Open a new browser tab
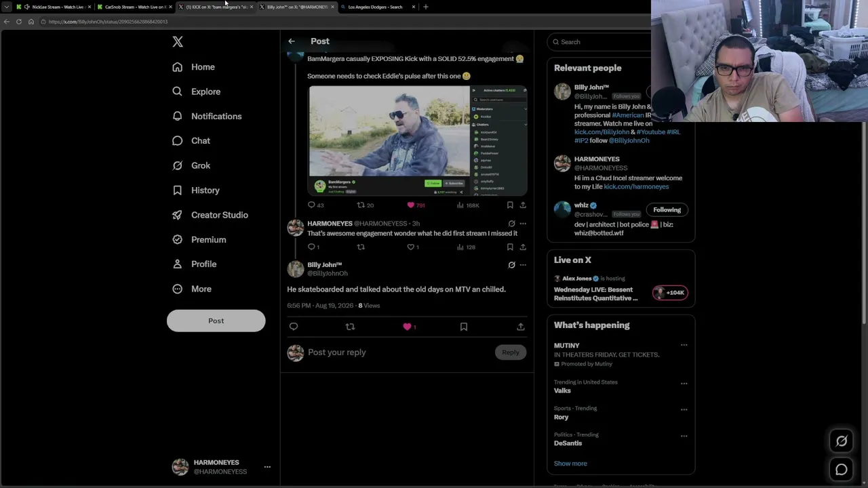The width and height of the screenshot is (868, 488). (x=426, y=7)
